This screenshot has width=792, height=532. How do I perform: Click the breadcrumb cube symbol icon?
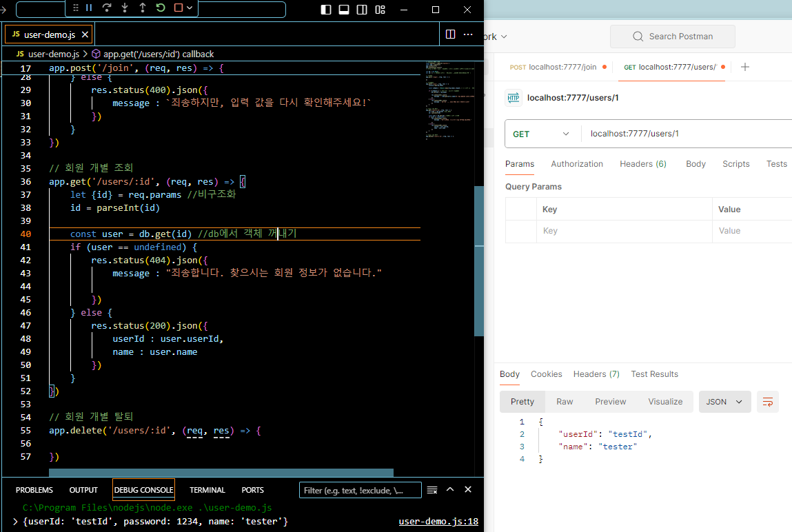(x=96, y=54)
